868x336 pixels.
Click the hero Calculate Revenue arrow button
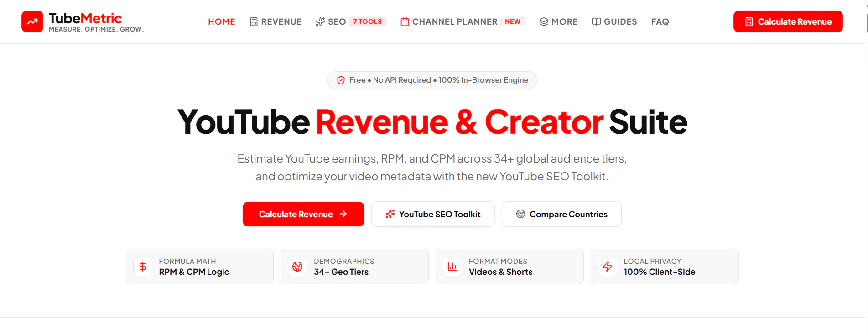(303, 214)
